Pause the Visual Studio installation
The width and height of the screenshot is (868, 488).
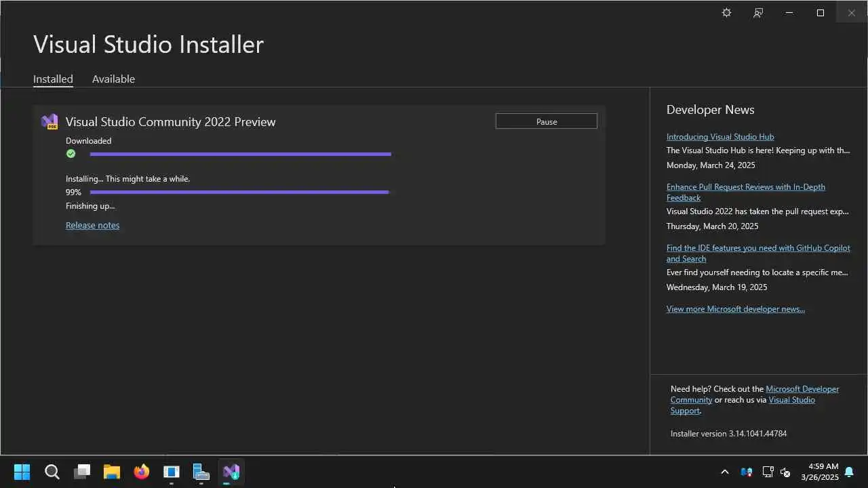(x=547, y=121)
